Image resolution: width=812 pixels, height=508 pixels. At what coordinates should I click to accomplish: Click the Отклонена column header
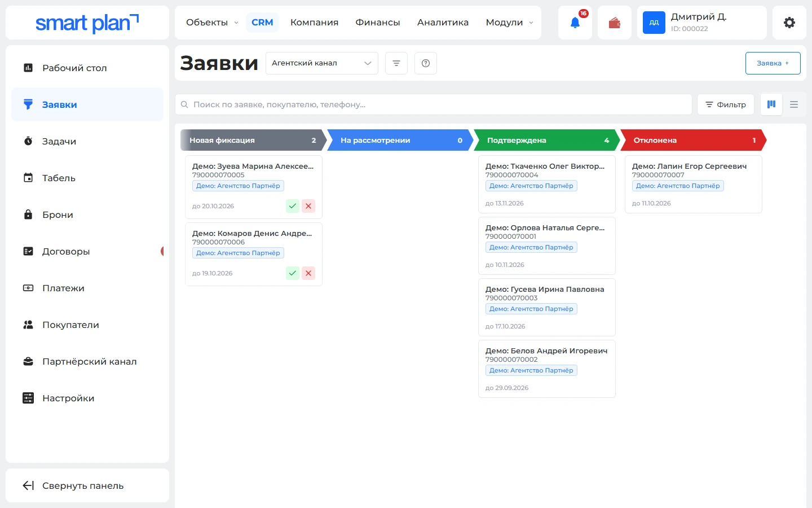(x=694, y=140)
